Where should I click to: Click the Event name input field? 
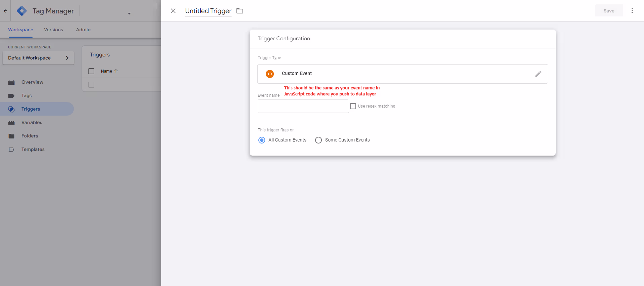303,106
